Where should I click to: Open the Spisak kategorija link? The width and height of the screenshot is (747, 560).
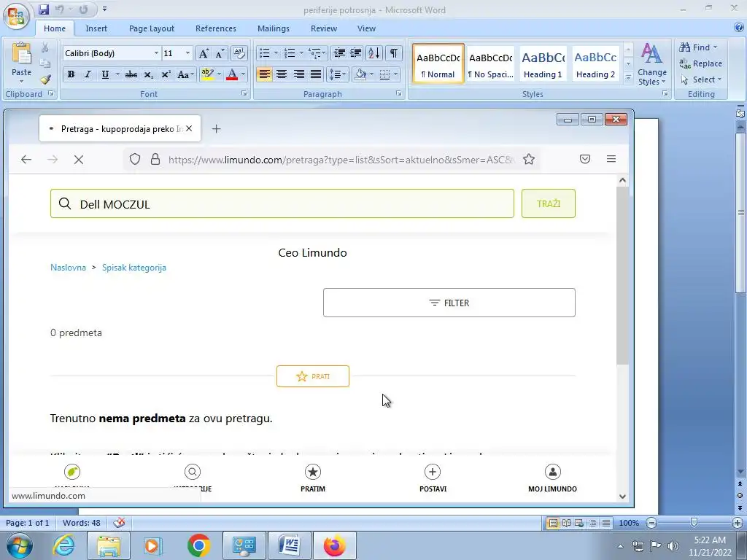(x=134, y=268)
